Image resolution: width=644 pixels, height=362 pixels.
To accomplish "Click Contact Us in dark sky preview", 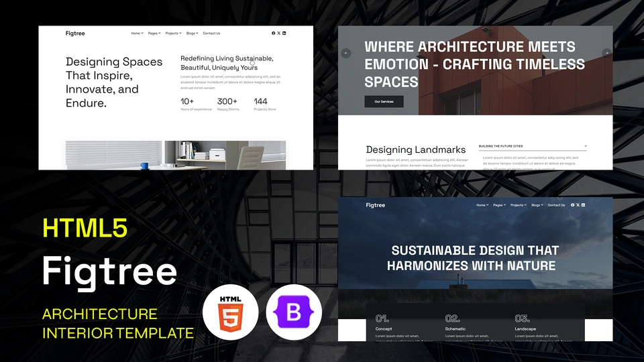I will 556,205.
